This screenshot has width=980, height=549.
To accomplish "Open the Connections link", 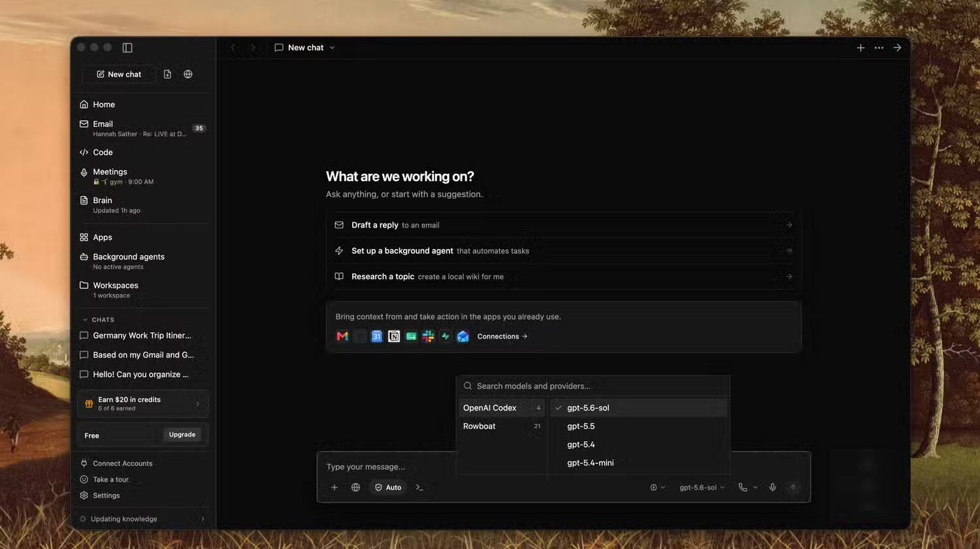I will (502, 337).
